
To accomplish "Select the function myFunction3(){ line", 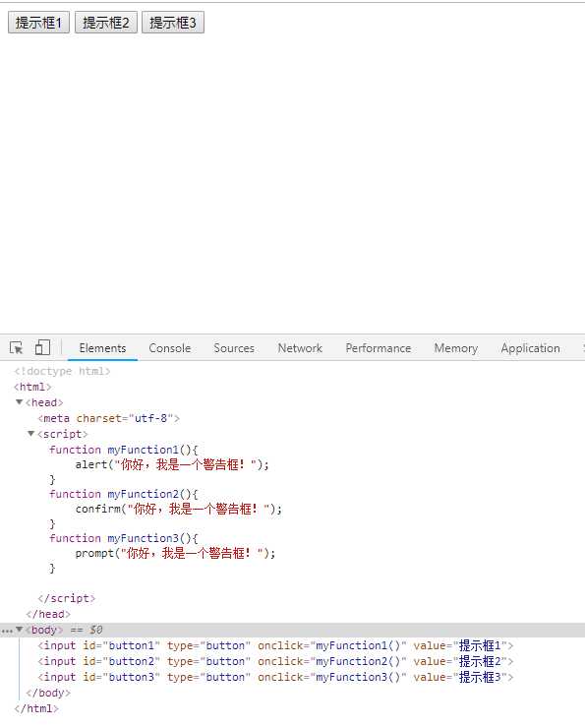I will pos(124,538).
